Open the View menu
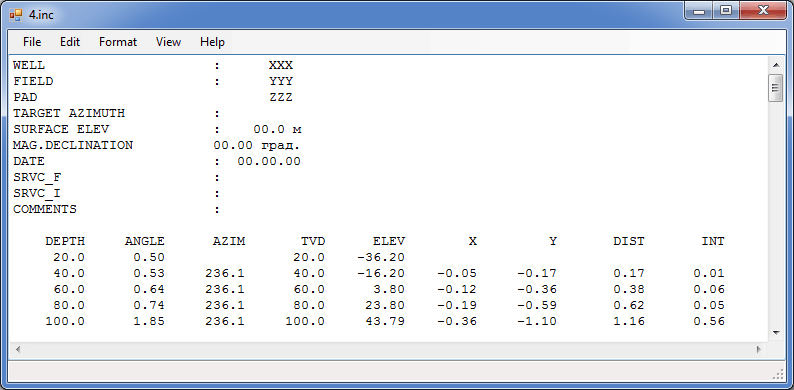Image resolution: width=794 pixels, height=390 pixels. (168, 42)
